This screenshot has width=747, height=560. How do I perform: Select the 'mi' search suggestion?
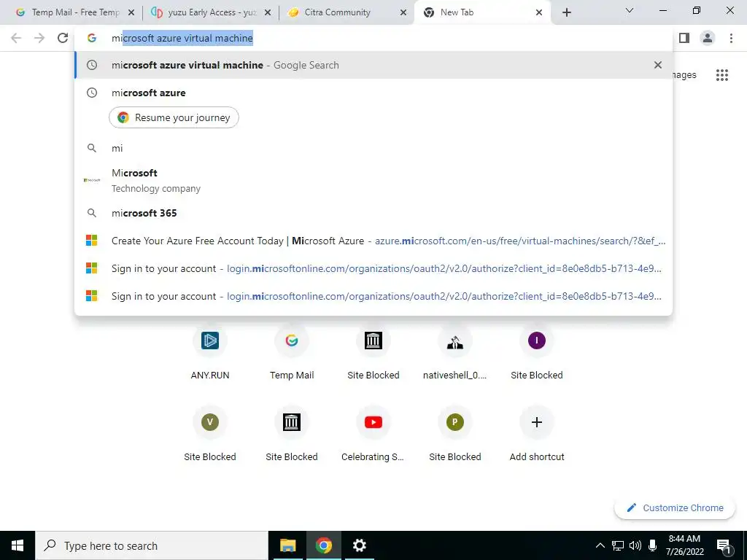(x=373, y=148)
